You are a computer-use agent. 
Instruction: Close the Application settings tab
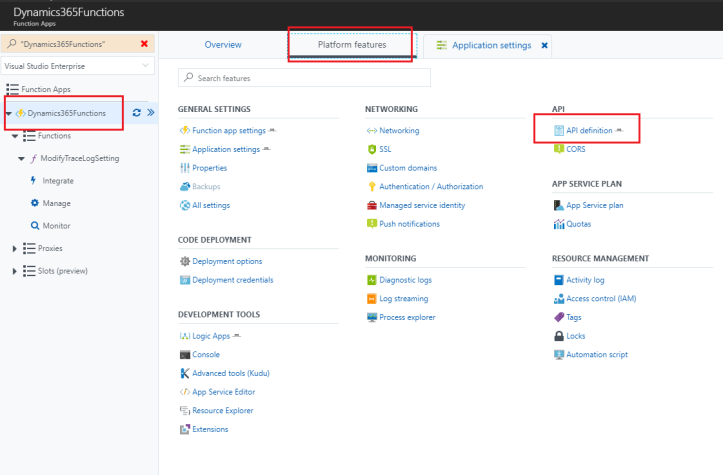tap(544, 45)
